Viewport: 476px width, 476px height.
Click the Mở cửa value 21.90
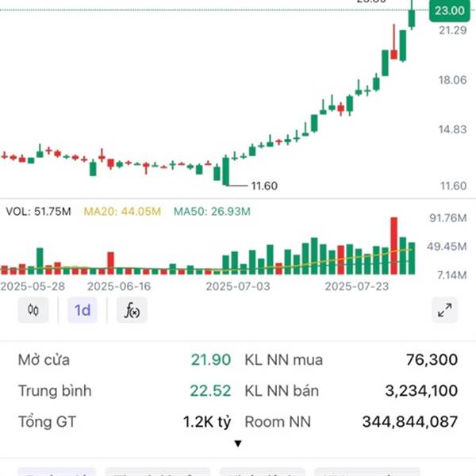211,359
